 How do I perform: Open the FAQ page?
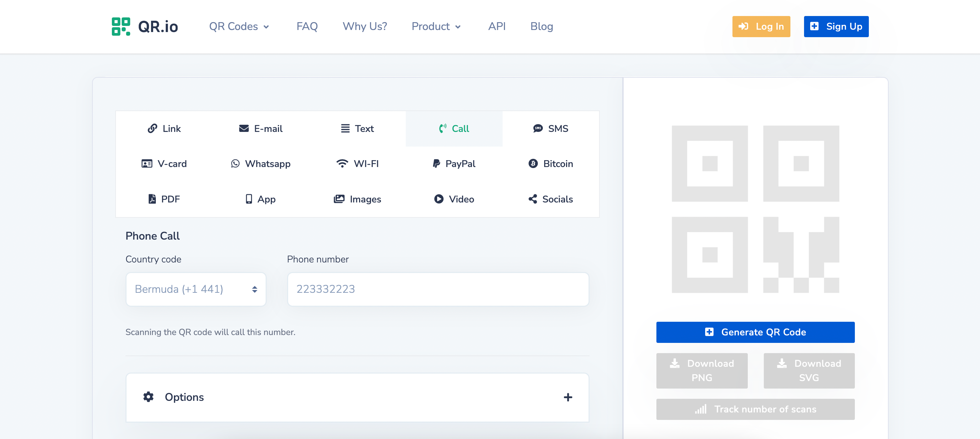point(307,26)
